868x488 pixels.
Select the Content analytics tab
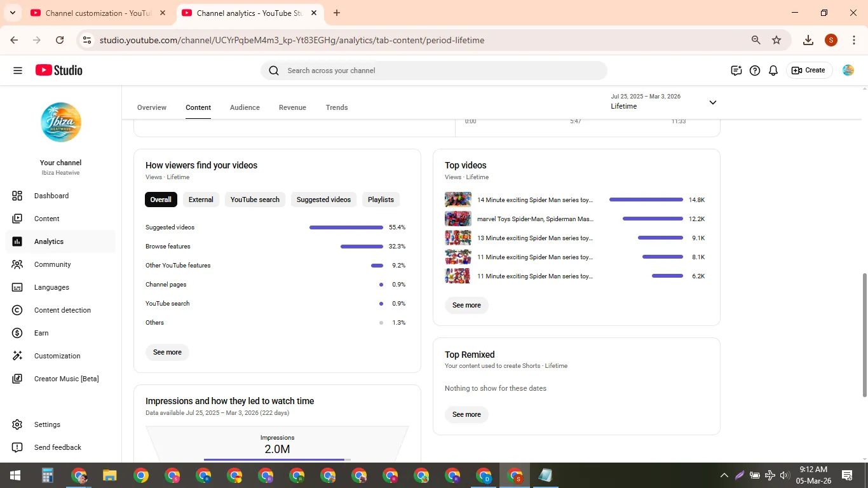click(x=198, y=107)
